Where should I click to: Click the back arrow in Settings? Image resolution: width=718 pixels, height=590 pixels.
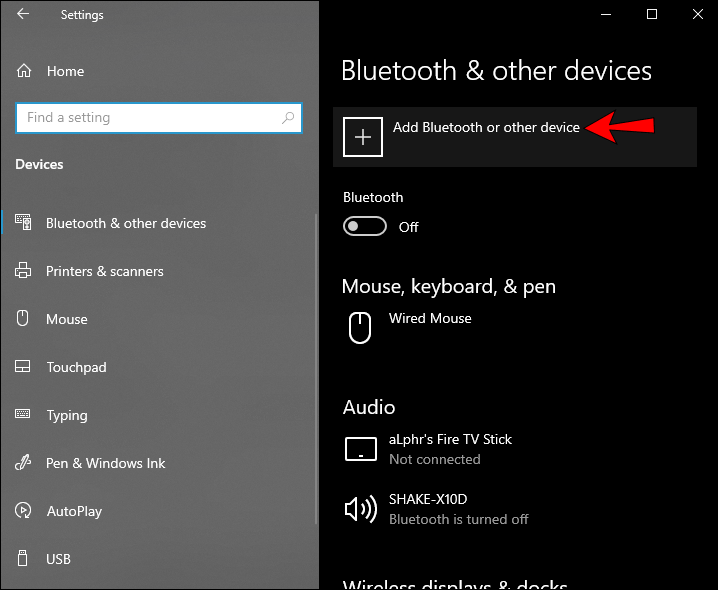pyautogui.click(x=23, y=15)
